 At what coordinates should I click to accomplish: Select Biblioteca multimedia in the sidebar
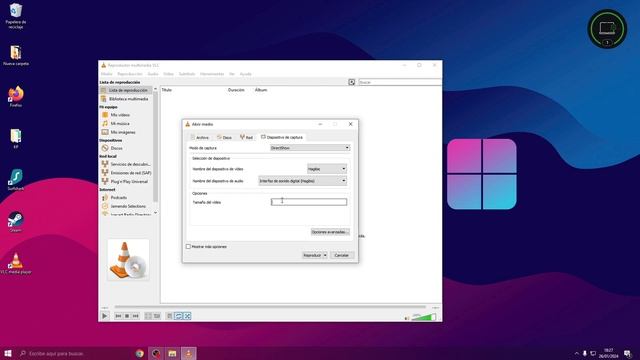(126, 99)
